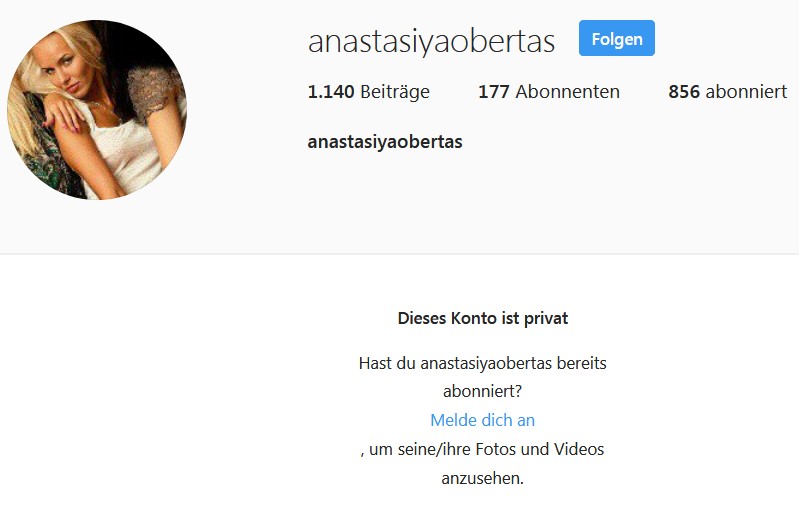Click the Dieses Konto ist privat heading
The image size is (799, 523).
click(483, 318)
